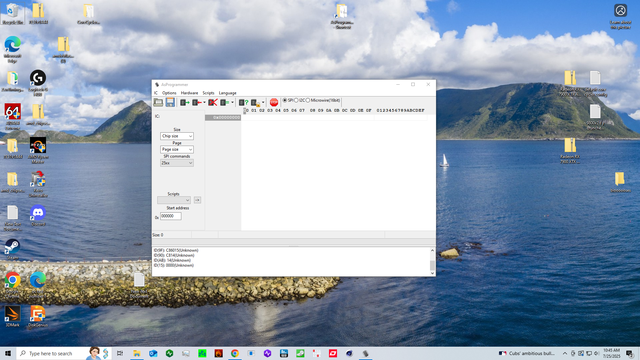Select the Microwire(16bit) radio button
The width and height of the screenshot is (640, 360).
[x=308, y=100]
